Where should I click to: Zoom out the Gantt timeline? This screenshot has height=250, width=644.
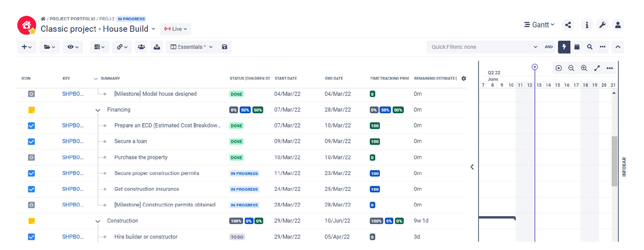(x=571, y=68)
